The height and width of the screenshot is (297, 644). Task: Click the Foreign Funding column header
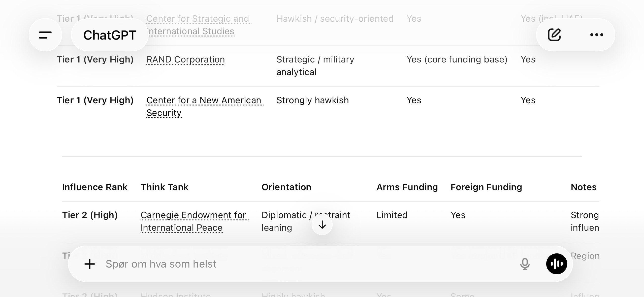tap(486, 187)
